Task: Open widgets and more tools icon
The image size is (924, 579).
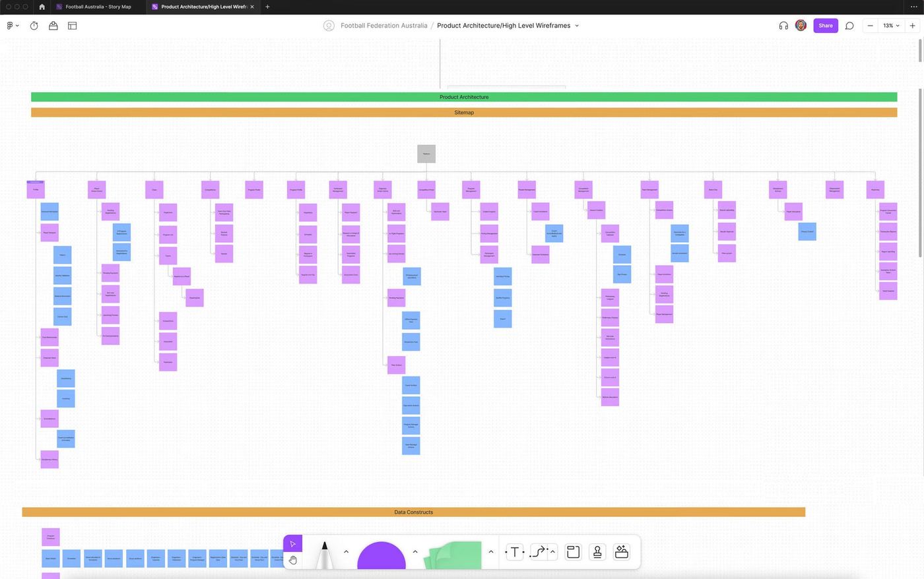Action: [622, 552]
